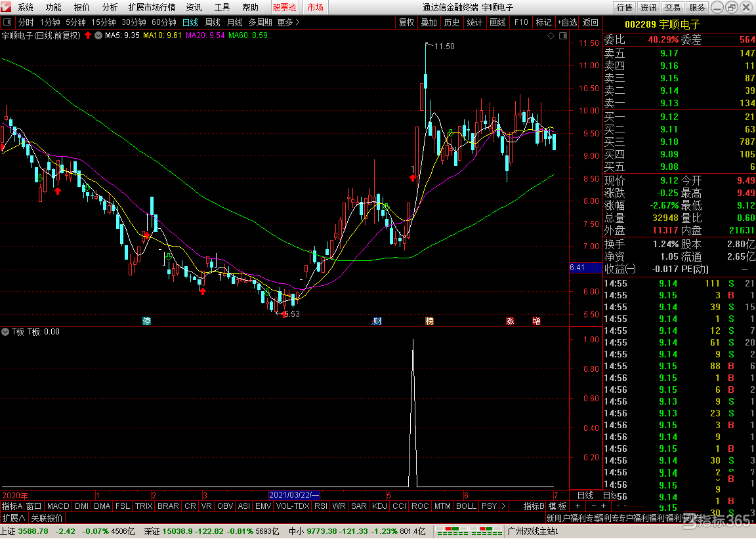
Task: Click the indicator tabs scroll right arrow
Action: pyautogui.click(x=503, y=506)
